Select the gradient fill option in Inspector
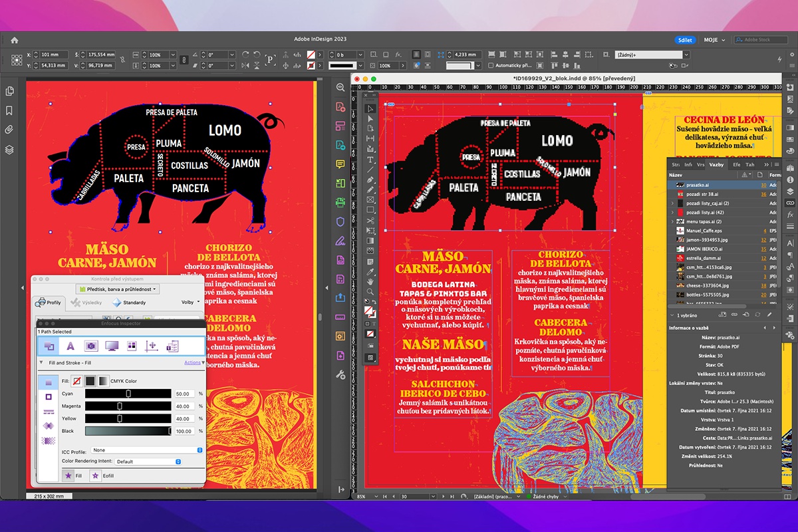The image size is (798, 532). pyautogui.click(x=102, y=381)
